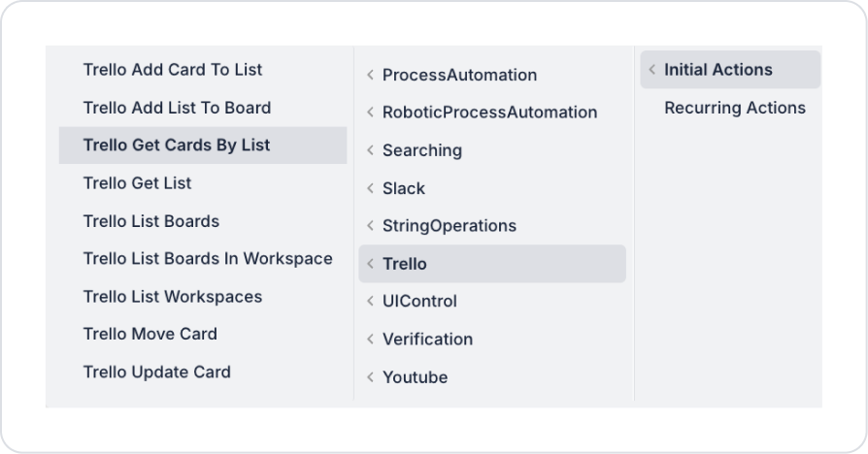Click the Trello Move Card item

click(150, 334)
